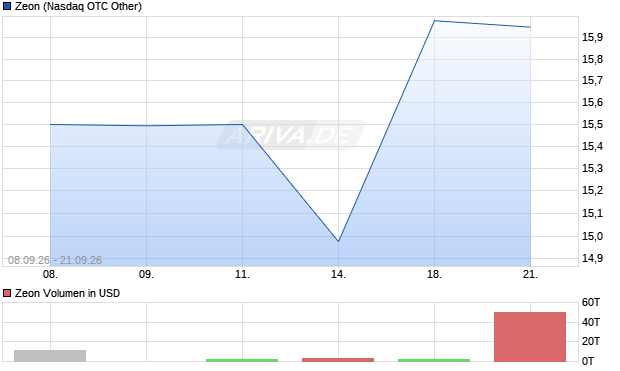The height and width of the screenshot is (371, 620).
Task: Click the green volume bar for 11.
Action: point(242,360)
